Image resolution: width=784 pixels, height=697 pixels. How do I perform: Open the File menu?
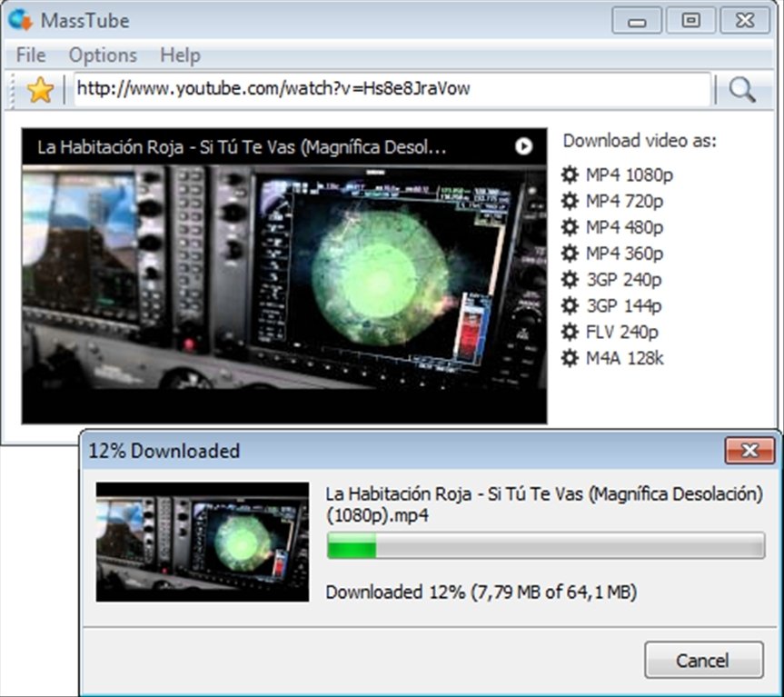click(x=31, y=55)
